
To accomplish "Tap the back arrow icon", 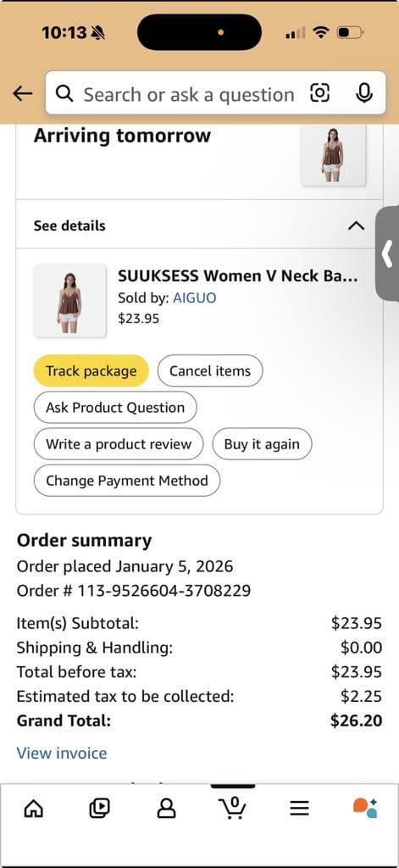I will [23, 94].
